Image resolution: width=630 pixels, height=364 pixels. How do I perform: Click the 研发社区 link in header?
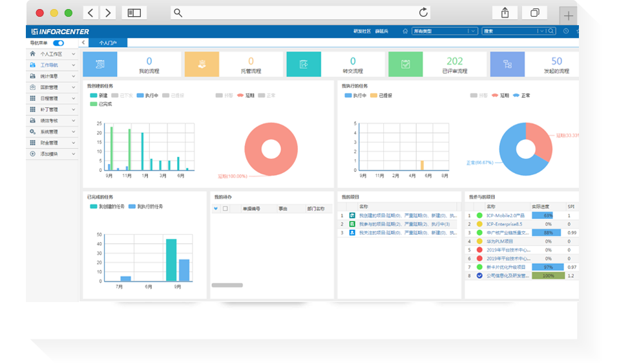point(362,31)
